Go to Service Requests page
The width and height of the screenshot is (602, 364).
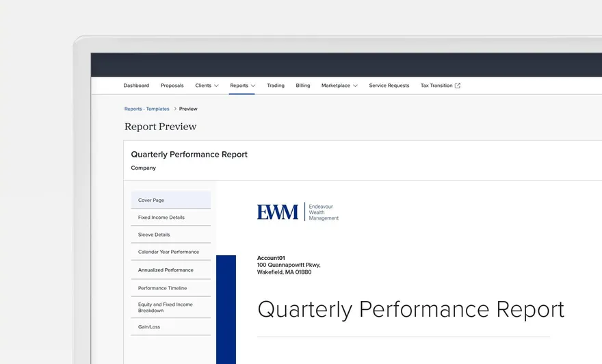pyautogui.click(x=389, y=86)
